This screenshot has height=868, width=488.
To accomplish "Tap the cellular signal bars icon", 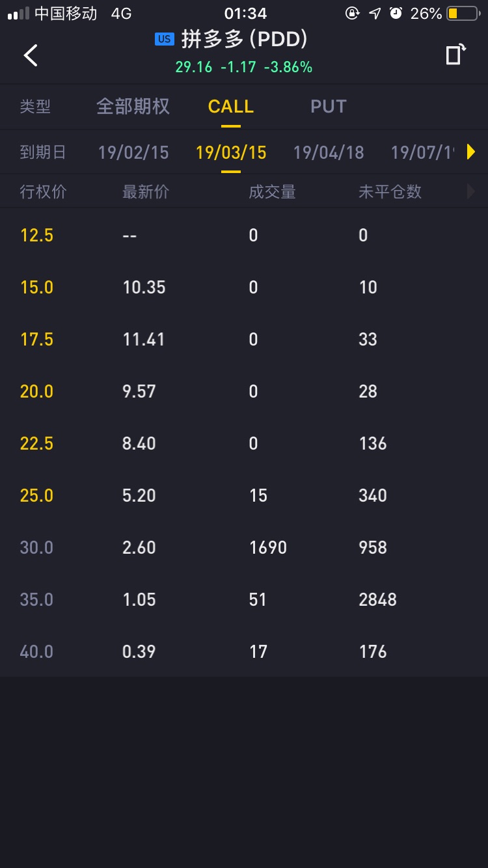I will pos(18,14).
